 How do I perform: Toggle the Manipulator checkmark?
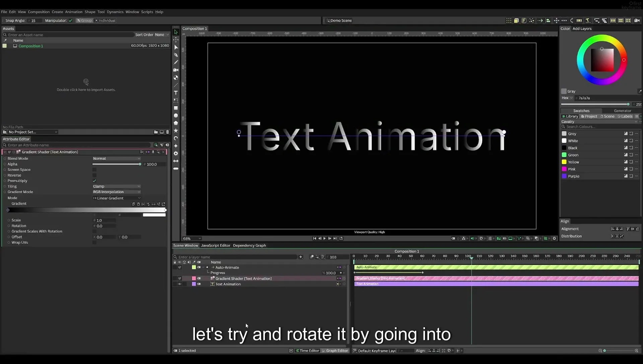click(x=71, y=21)
